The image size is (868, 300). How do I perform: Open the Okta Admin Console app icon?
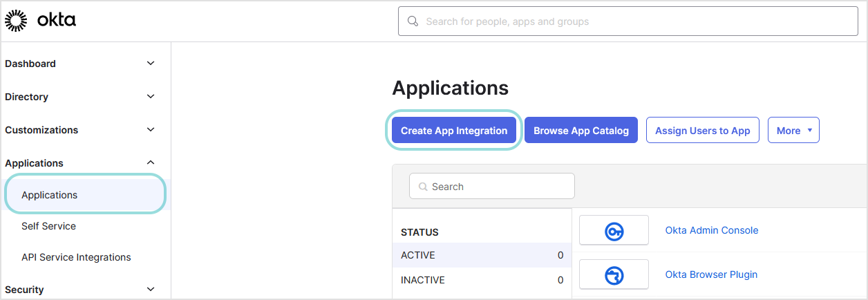click(x=614, y=230)
